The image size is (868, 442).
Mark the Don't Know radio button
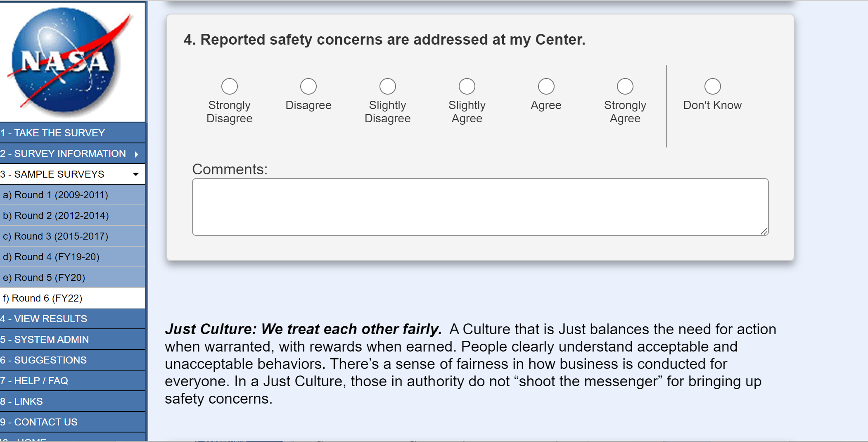click(x=713, y=86)
